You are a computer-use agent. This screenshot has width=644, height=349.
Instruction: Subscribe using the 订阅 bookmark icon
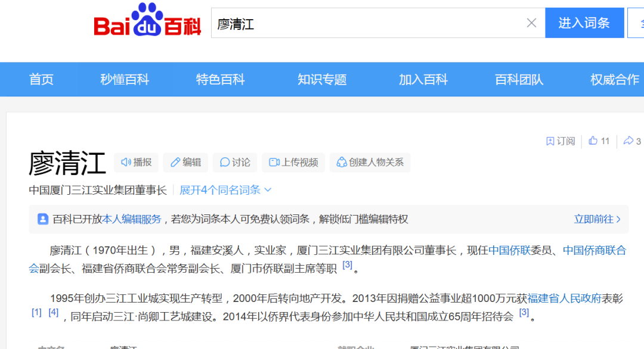pyautogui.click(x=560, y=141)
